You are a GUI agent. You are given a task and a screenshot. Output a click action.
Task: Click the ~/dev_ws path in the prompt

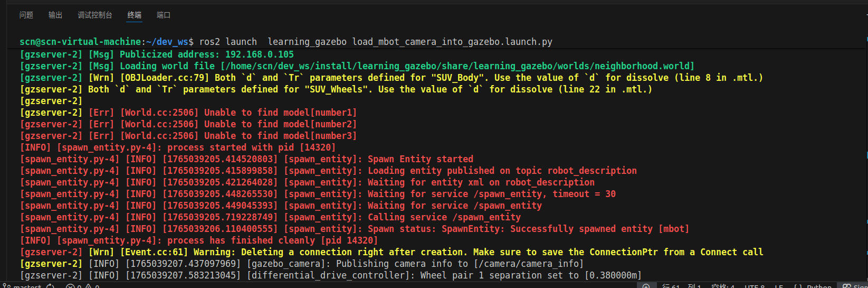167,42
